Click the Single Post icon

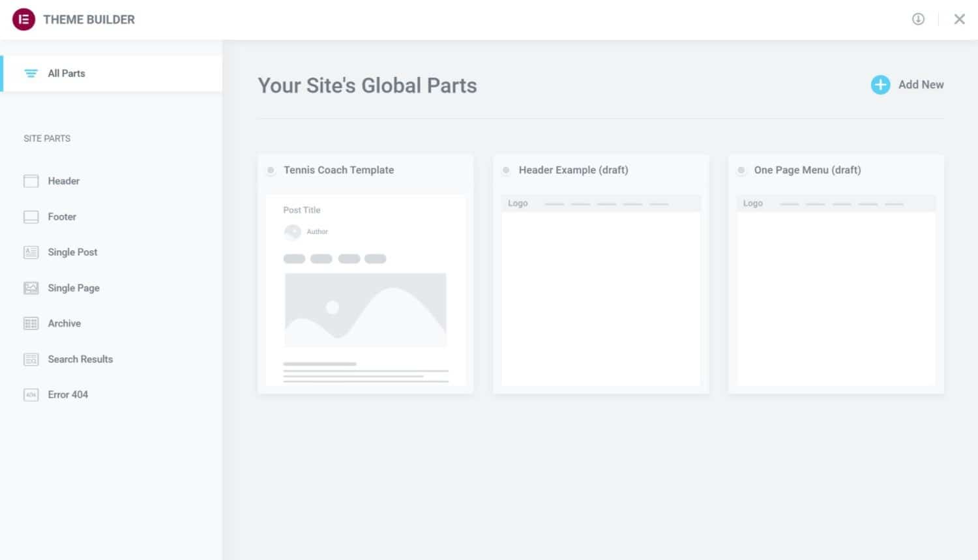tap(31, 252)
